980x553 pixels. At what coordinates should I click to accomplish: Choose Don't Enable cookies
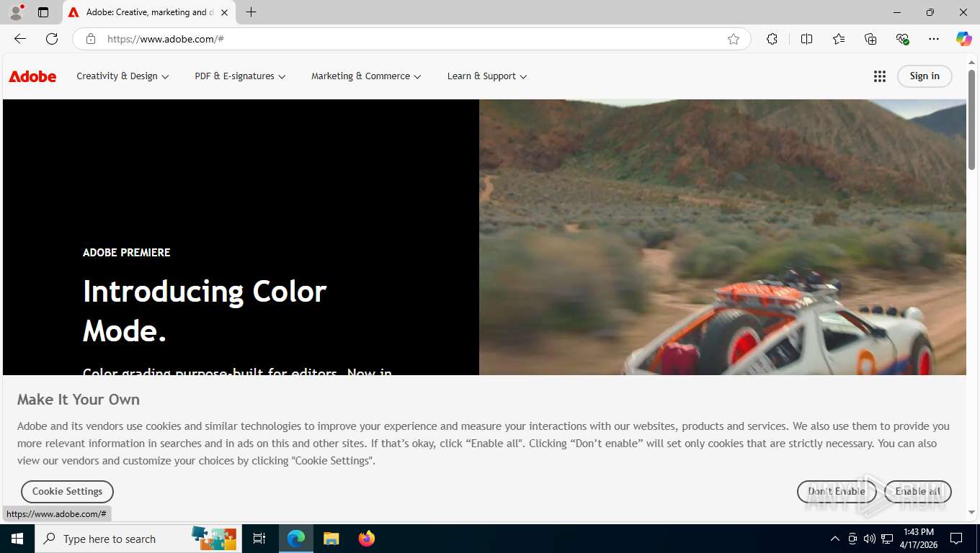837,491
